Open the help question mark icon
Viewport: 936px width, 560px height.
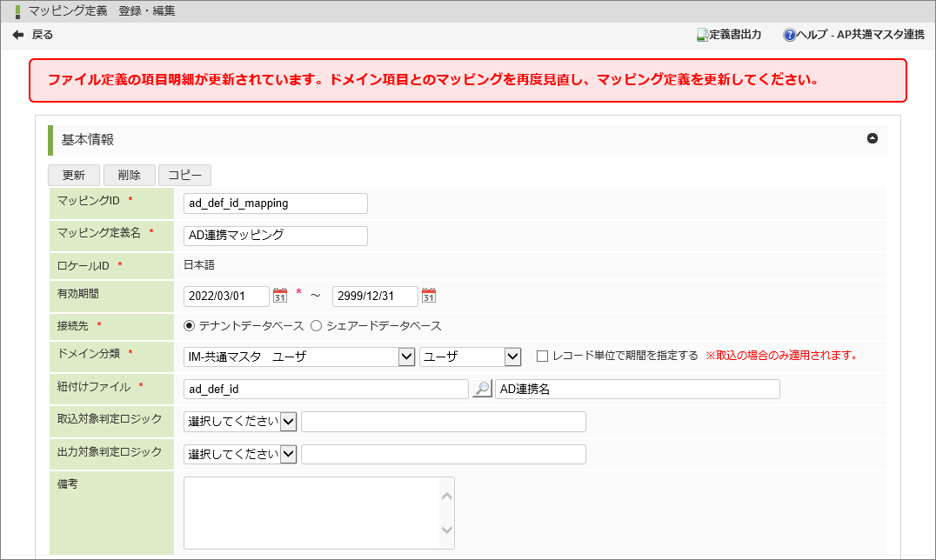pos(789,35)
